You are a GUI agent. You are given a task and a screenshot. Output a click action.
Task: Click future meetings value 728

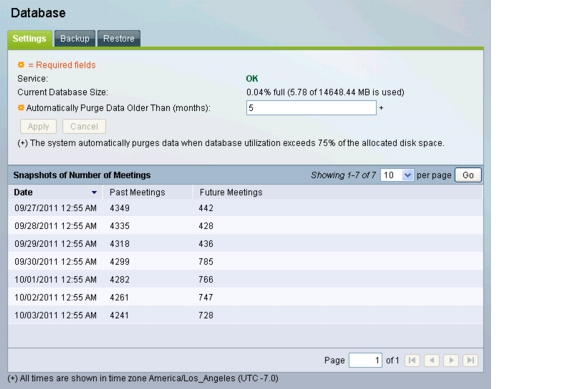click(206, 315)
